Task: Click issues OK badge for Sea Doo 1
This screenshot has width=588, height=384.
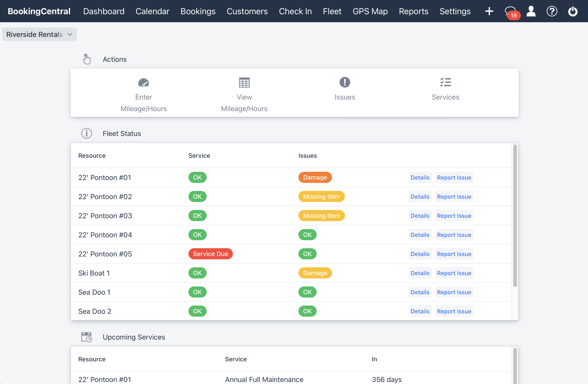Action: 307,292
